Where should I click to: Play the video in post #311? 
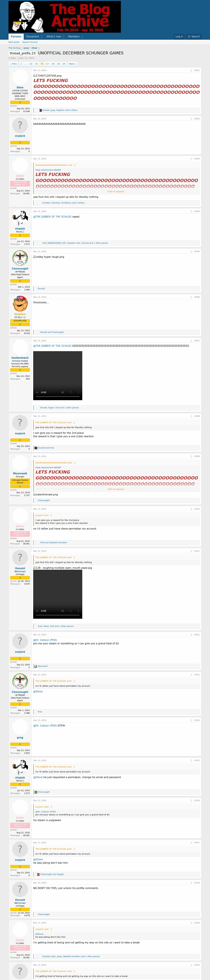click(x=37, y=611)
